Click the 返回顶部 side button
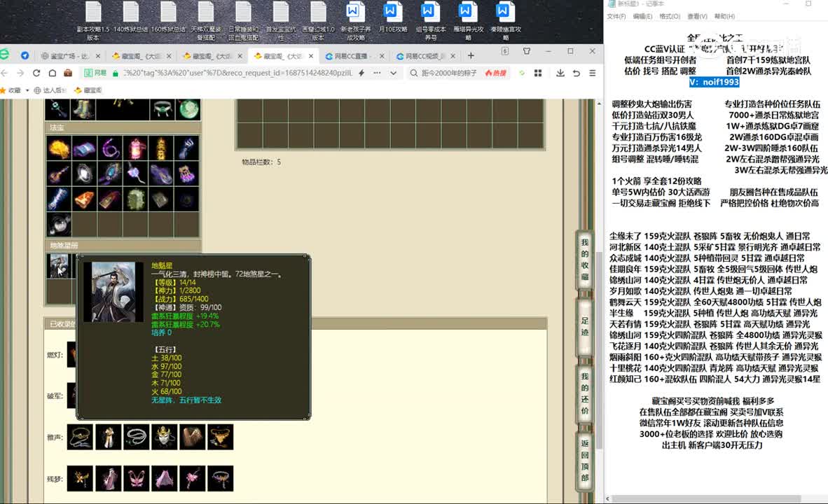The image size is (828, 504). (x=584, y=460)
